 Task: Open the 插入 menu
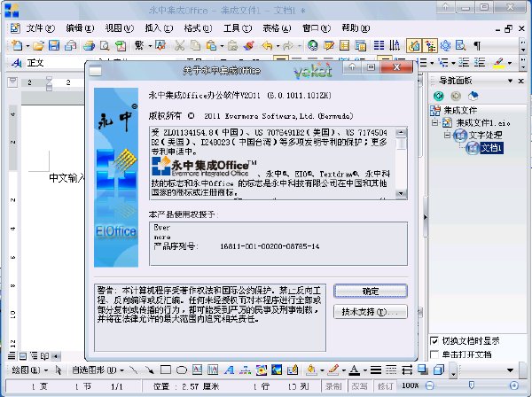[x=159, y=28]
